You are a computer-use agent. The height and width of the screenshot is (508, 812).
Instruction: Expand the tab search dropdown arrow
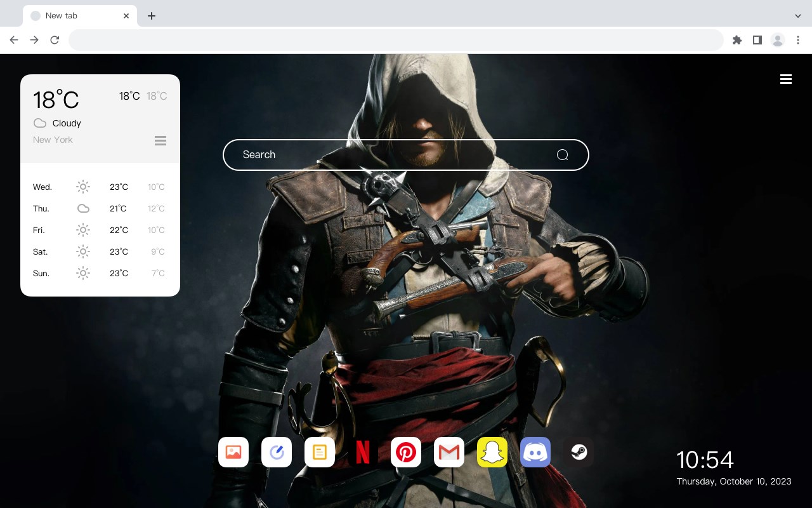(x=798, y=16)
